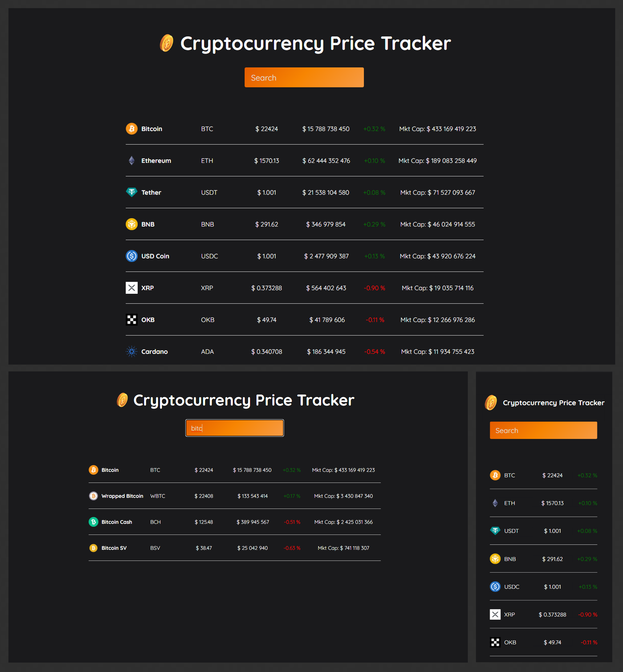The width and height of the screenshot is (623, 672).
Task: Click the green +0.32 % for BTC
Action: [374, 129]
